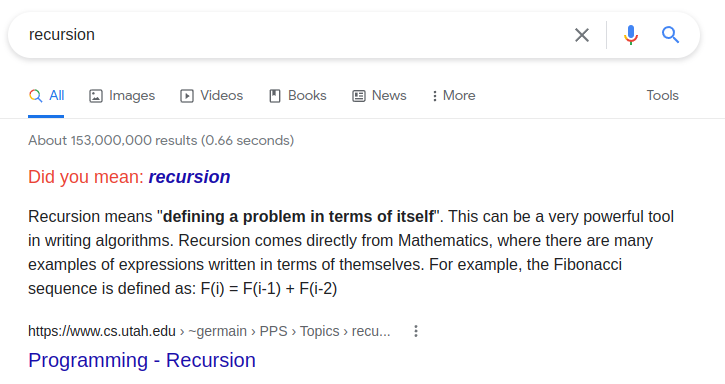Switch to the Images results tab
This screenshot has height=384, width=725.
pos(122,96)
